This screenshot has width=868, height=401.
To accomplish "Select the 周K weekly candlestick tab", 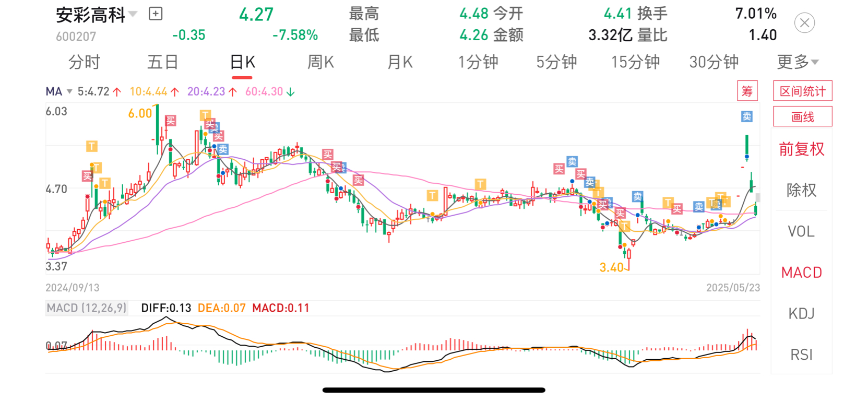I will (x=320, y=62).
